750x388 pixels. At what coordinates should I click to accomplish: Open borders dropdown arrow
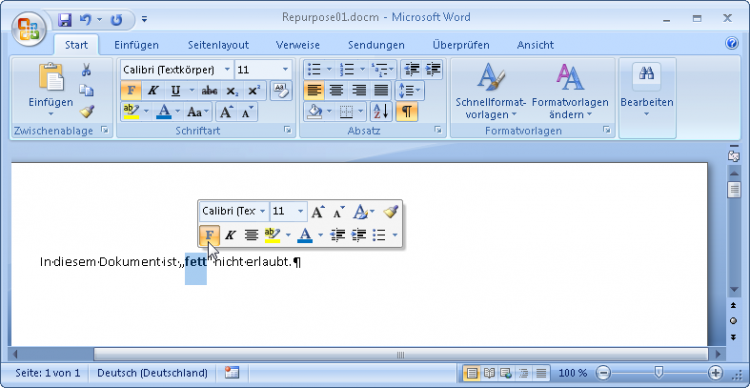361,112
